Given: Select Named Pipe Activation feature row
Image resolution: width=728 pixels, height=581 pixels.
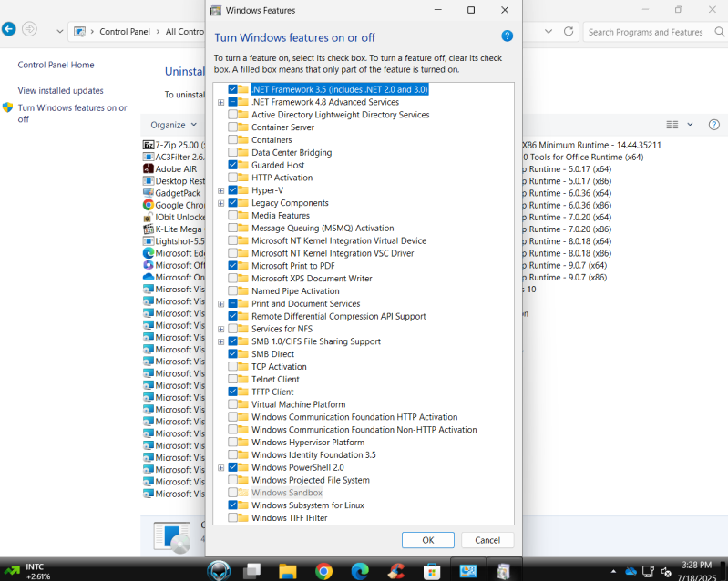Looking at the screenshot, I should 295,291.
